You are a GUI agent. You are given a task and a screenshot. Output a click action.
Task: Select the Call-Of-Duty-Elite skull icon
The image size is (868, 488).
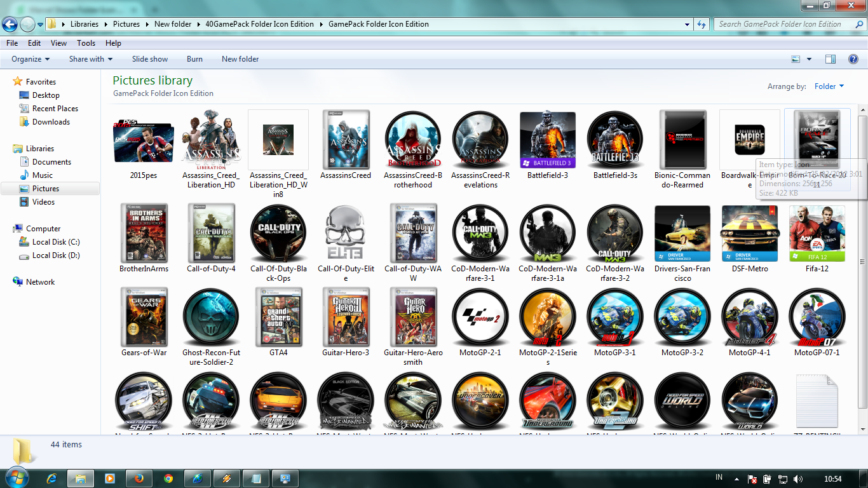click(346, 233)
